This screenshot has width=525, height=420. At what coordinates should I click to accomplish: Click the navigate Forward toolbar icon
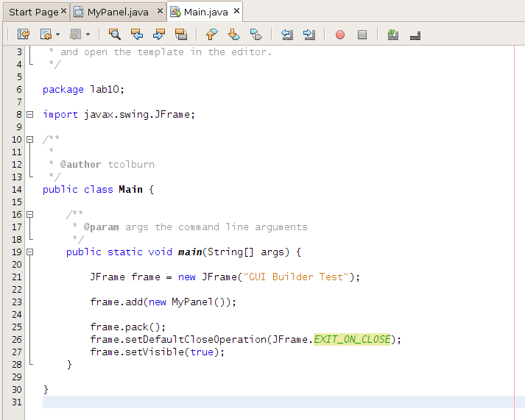(75, 34)
